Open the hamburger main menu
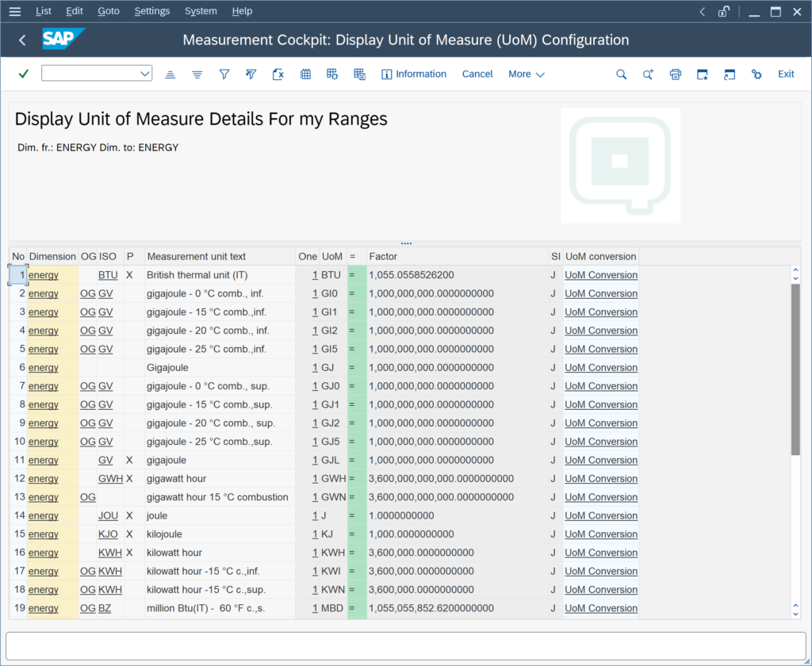The height and width of the screenshot is (666, 812). click(x=15, y=11)
